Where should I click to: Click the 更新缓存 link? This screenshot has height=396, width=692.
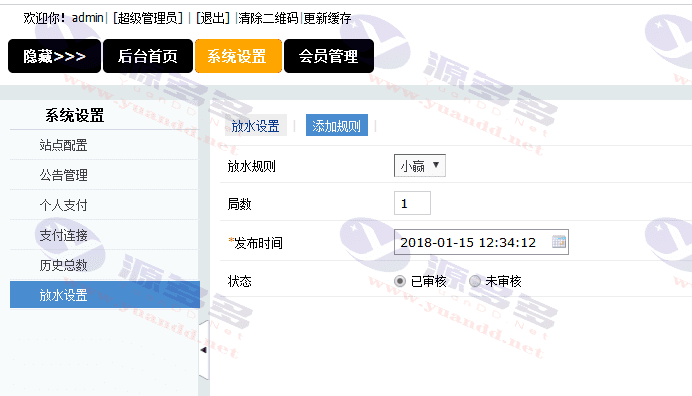[x=327, y=18]
